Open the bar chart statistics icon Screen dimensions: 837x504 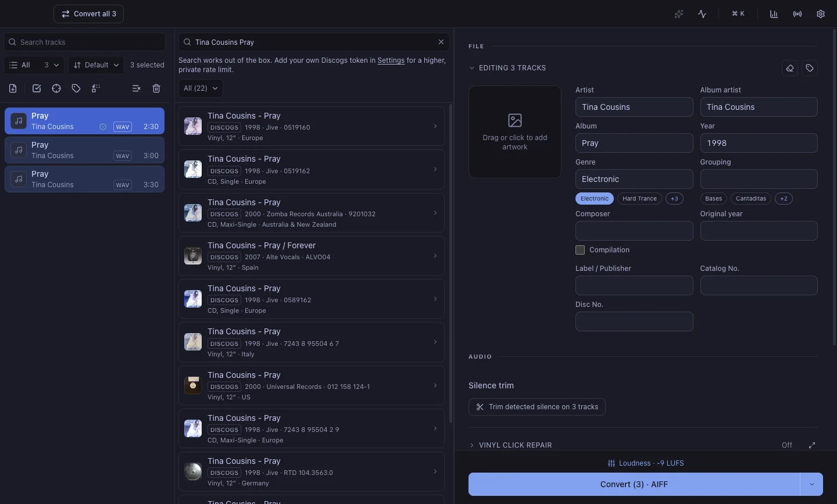(774, 14)
